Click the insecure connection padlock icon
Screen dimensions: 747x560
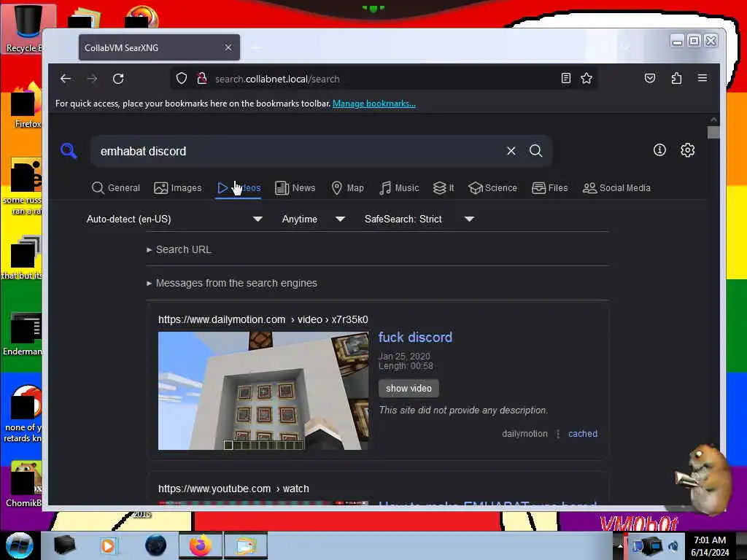point(202,79)
